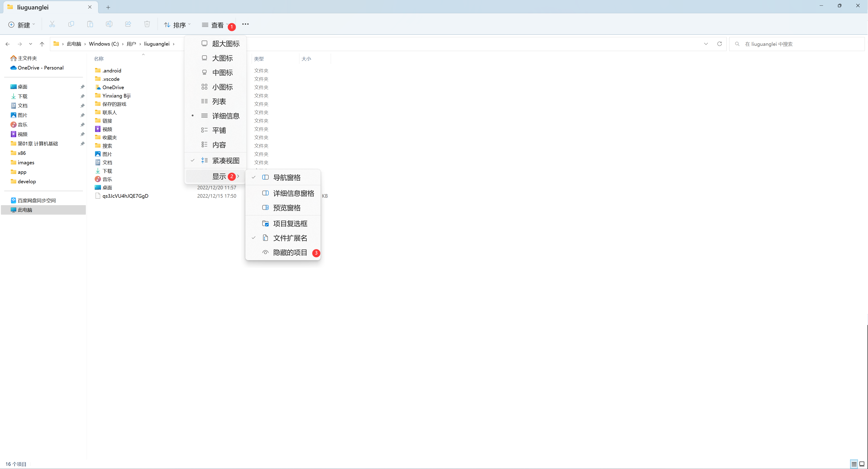868x469 pixels.
Task: Select 此电脑 in navigation pane
Action: (x=43, y=210)
